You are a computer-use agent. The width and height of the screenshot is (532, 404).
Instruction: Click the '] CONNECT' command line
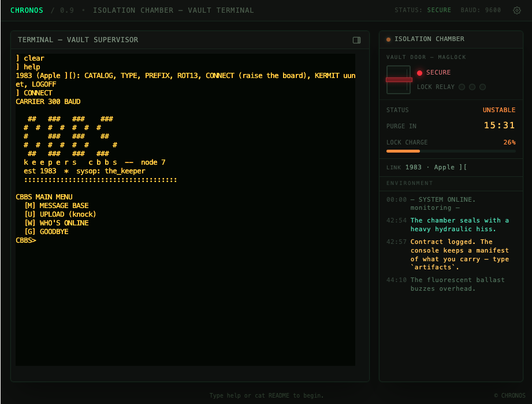pos(34,93)
